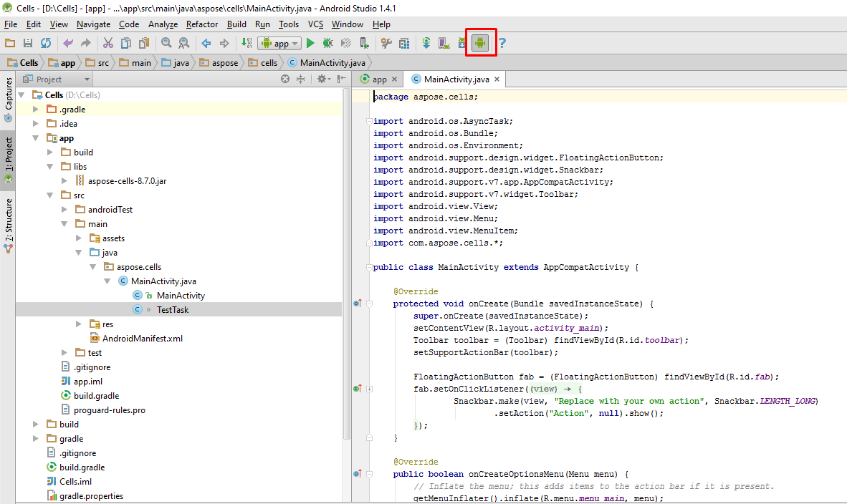Click the Undo arrow icon
The image size is (847, 504).
tap(67, 43)
